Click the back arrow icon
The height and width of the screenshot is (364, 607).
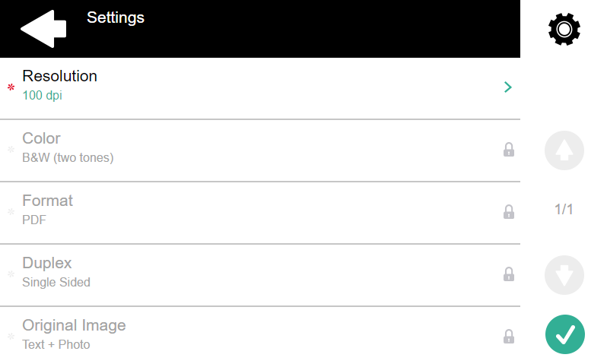click(43, 29)
